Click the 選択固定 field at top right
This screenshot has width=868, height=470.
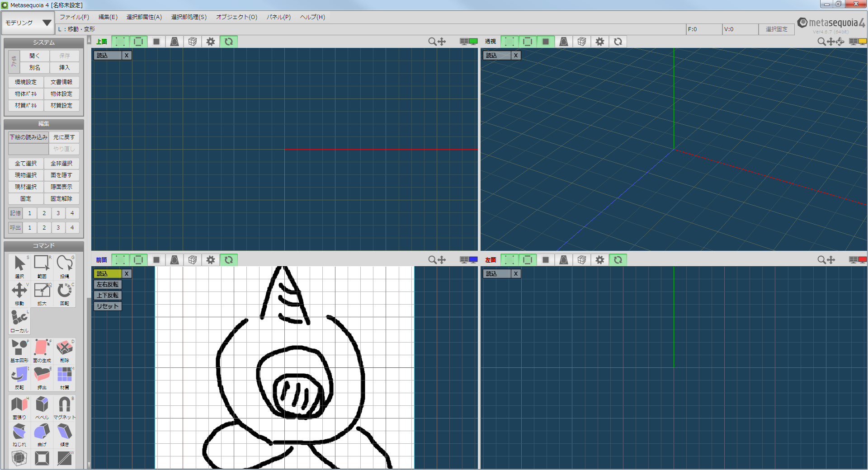(x=776, y=29)
